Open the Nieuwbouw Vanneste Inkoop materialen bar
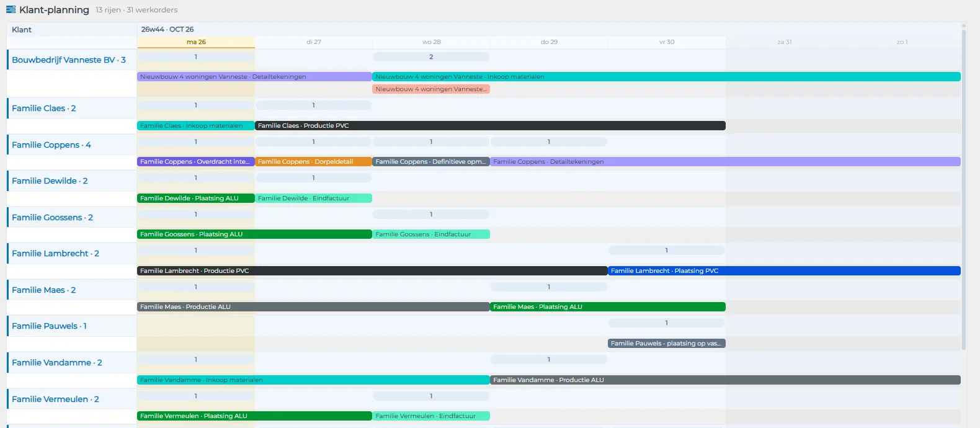The height and width of the screenshot is (428, 980). pyautogui.click(x=667, y=77)
